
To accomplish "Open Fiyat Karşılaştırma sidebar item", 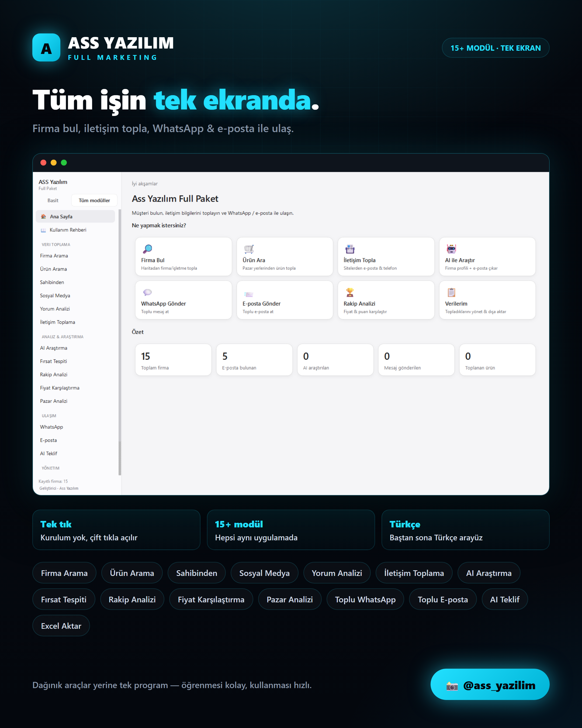I will 60,388.
